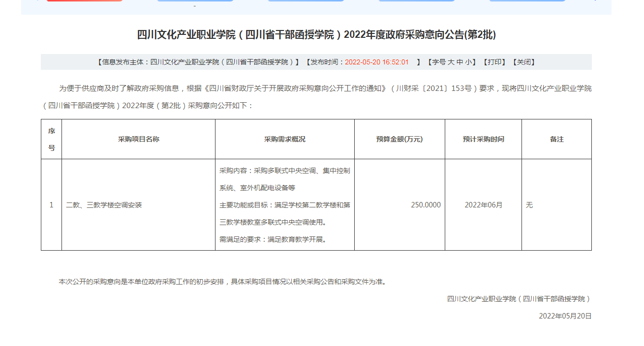644x346 pixels.
Task: Select the 预算金额(万元) column header
Action: (399, 139)
